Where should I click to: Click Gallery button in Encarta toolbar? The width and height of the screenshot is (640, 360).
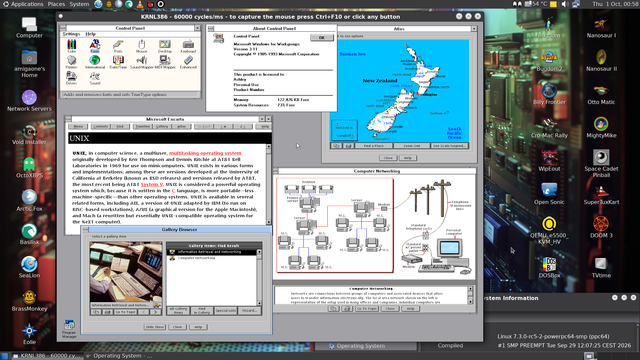(162, 127)
